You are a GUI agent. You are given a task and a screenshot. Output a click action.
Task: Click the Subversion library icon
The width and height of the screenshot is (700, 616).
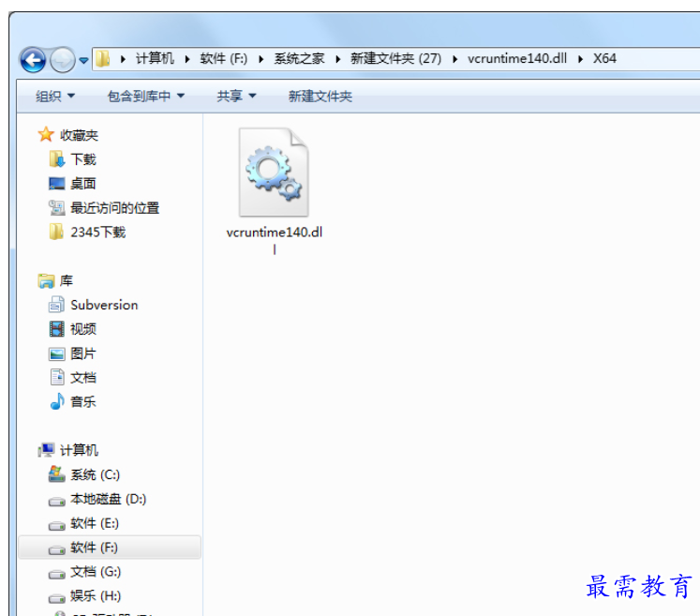tap(57, 304)
